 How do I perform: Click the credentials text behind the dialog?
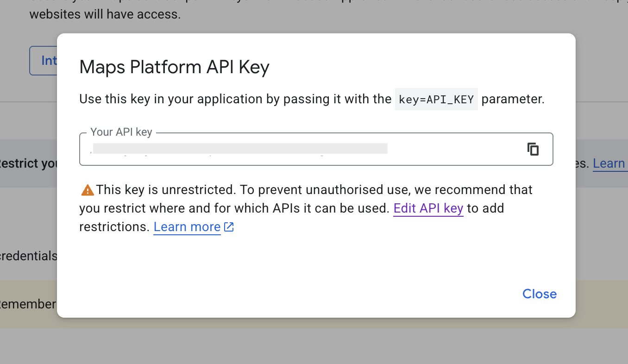coord(29,256)
